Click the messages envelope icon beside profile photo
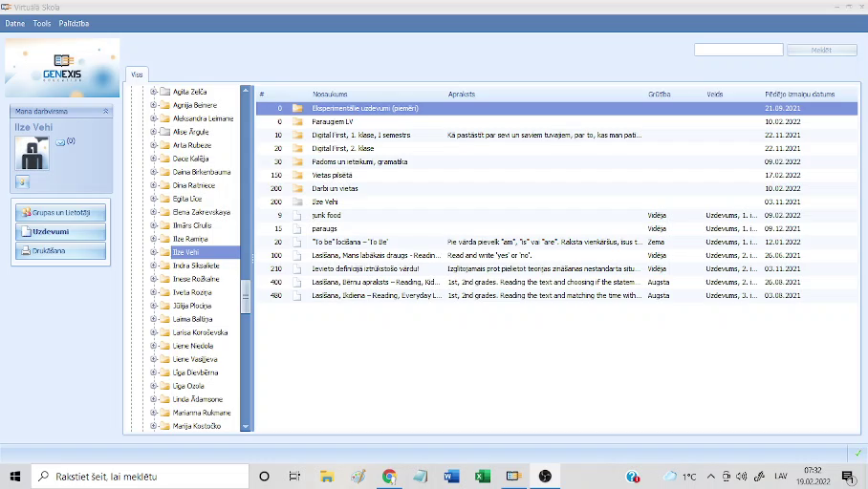Screen dimensions: 868x489 tap(60, 142)
